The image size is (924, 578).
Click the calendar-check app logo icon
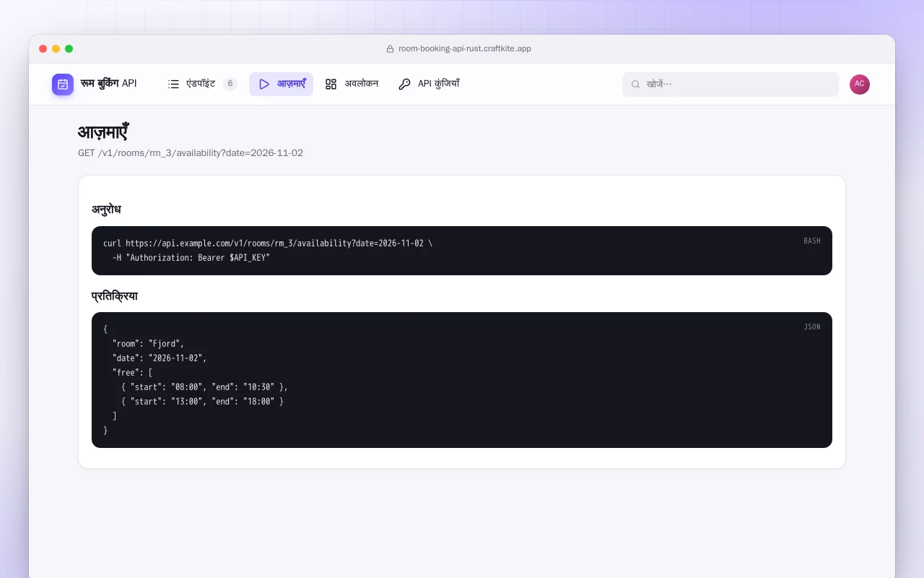tap(63, 85)
